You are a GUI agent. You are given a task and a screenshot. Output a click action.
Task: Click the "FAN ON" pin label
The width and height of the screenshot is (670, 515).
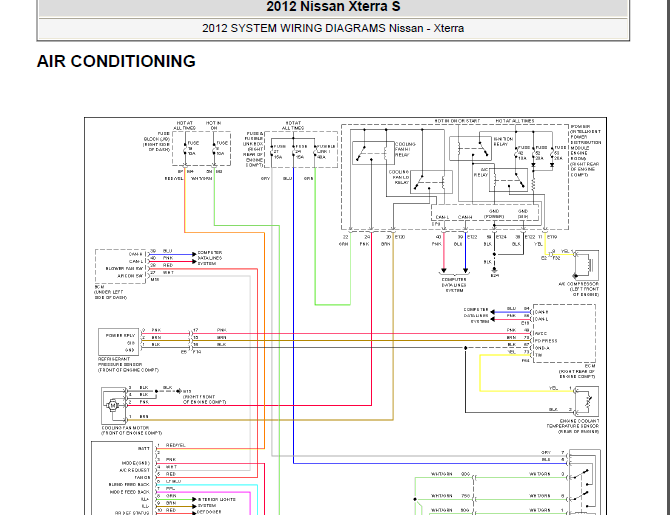pos(142,477)
